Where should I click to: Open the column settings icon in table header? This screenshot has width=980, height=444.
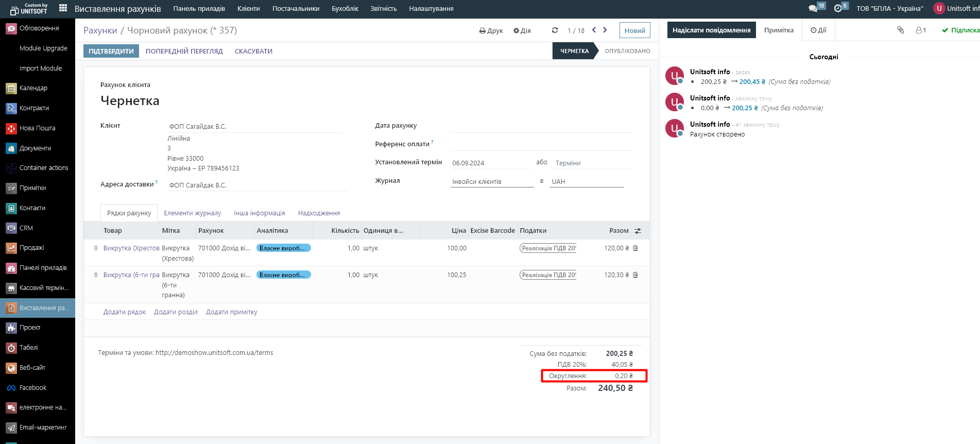(638, 231)
